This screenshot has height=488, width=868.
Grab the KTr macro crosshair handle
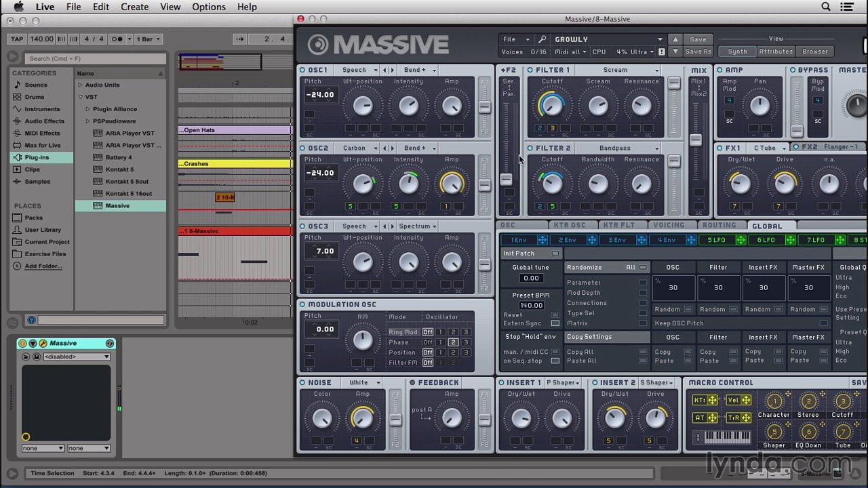click(x=713, y=400)
